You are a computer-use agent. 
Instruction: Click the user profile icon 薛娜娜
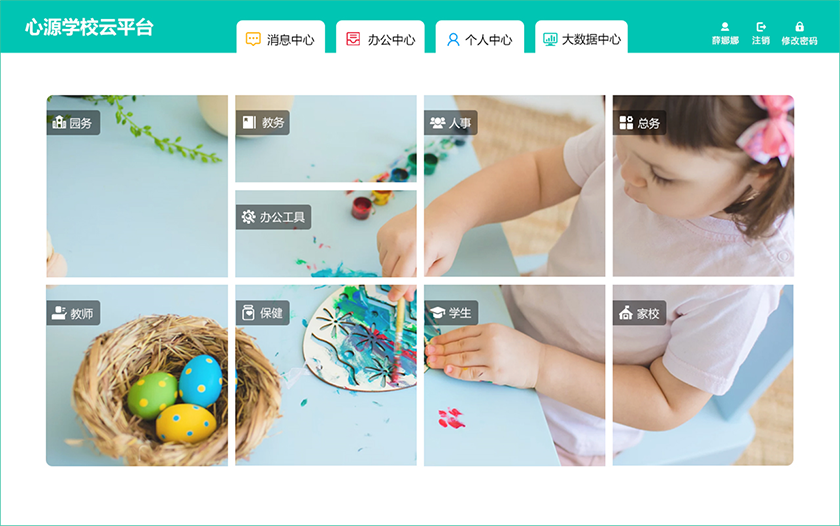click(725, 26)
